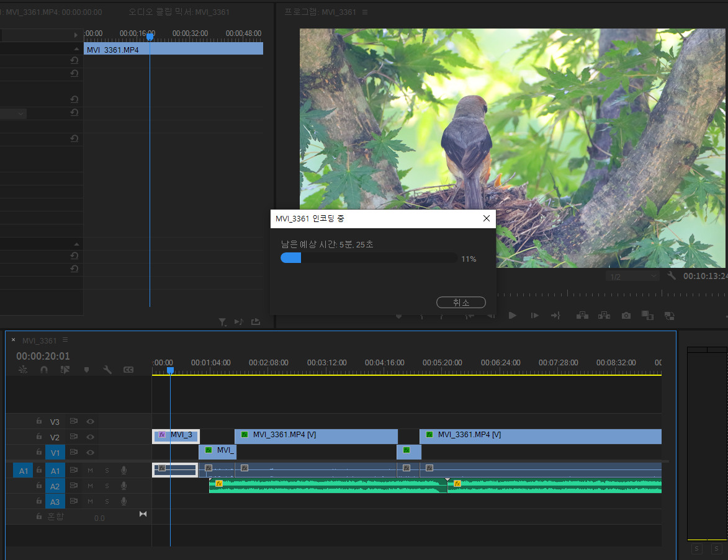The image size is (728, 560).
Task: Select the MVI_3361.MP4 clip on V2
Action: tap(317, 435)
